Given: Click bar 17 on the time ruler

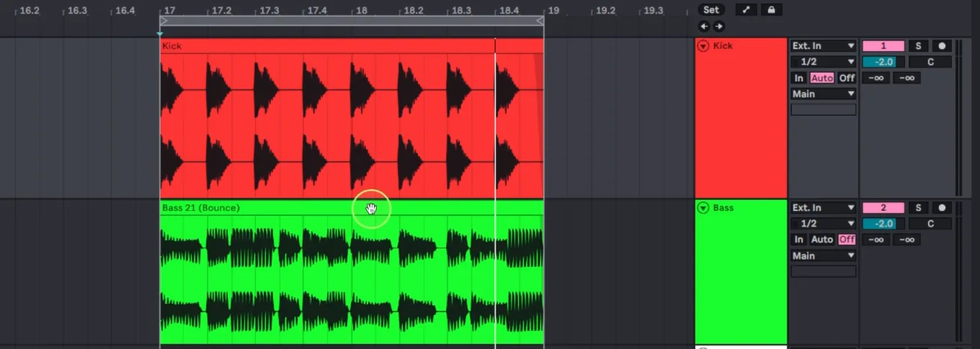Looking at the screenshot, I should click(170, 11).
